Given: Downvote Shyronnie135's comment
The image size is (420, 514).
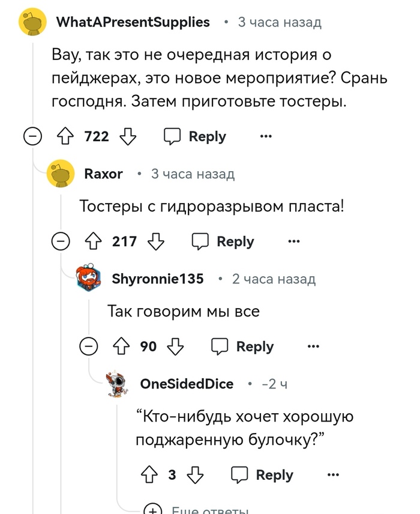Looking at the screenshot, I should click(175, 346).
